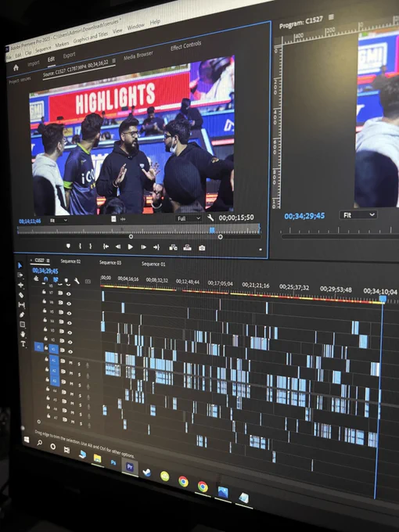Step forward one frame in Source monitor
The height and width of the screenshot is (532, 399).
click(143, 247)
